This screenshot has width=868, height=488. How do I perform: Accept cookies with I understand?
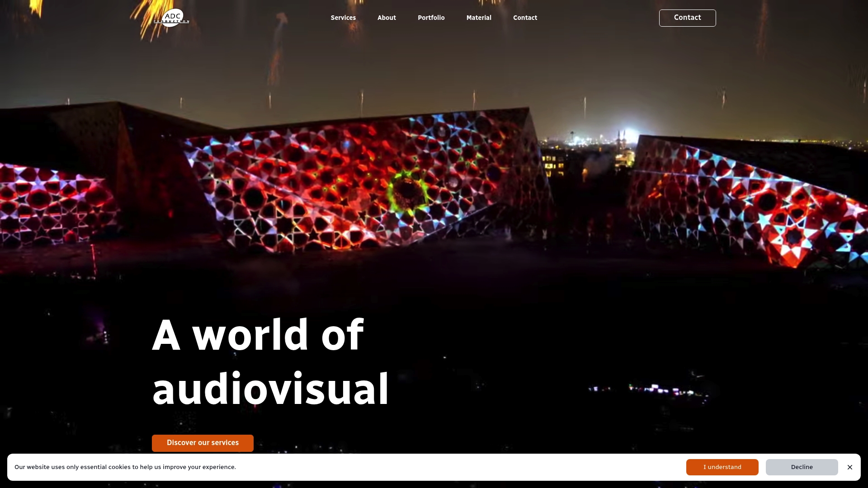[722, 467]
